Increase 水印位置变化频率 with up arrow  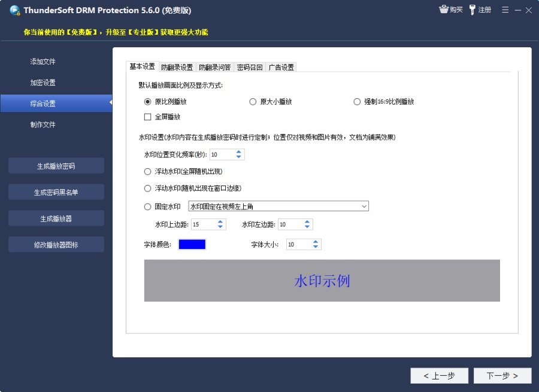pos(238,152)
